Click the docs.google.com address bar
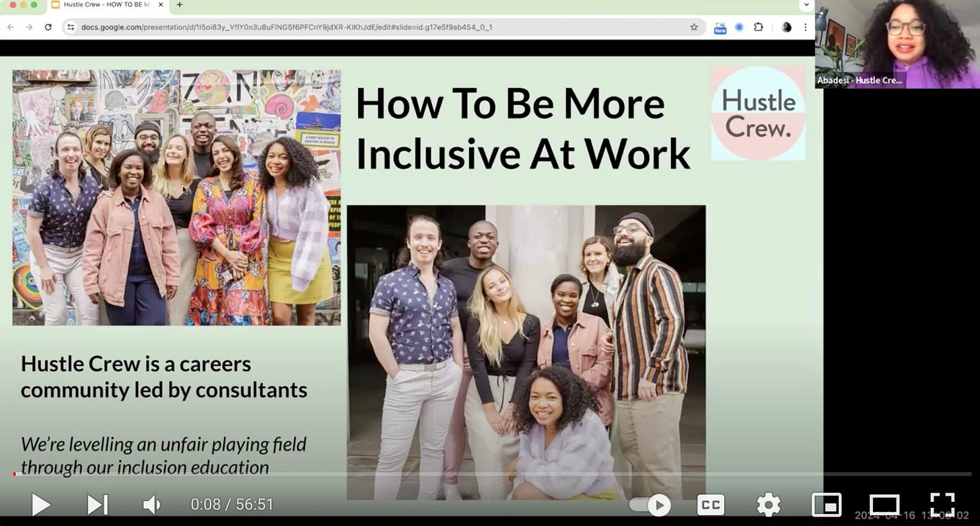The height and width of the screenshot is (526, 980). 384,27
